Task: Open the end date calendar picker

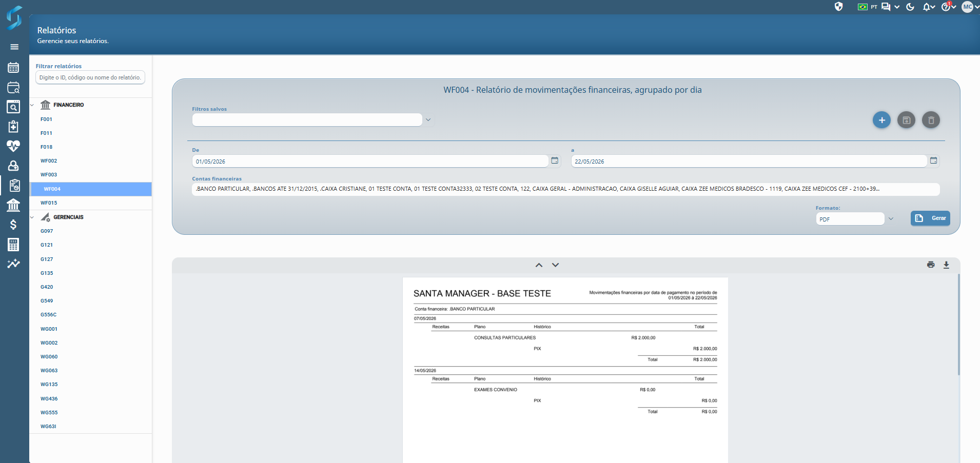Action: [934, 160]
